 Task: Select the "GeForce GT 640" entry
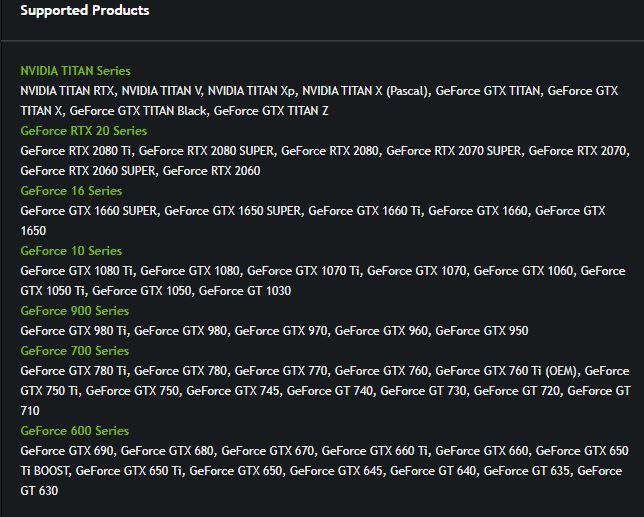click(x=433, y=471)
